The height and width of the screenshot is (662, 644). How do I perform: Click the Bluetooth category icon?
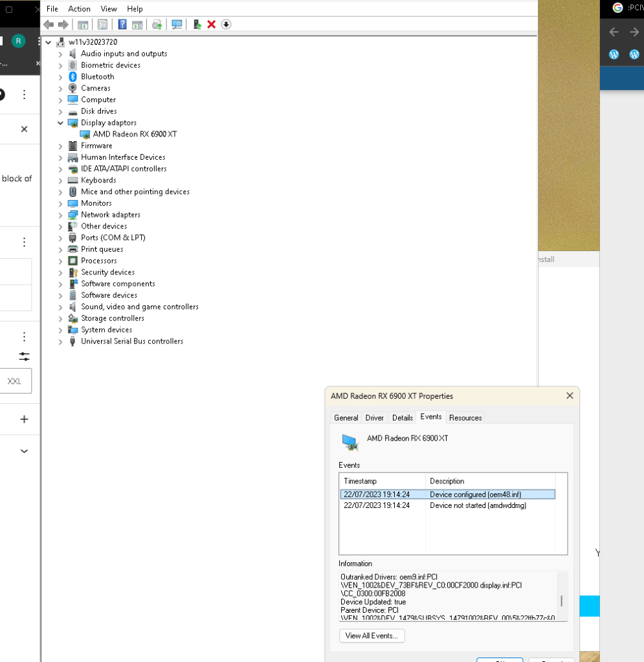[72, 76]
